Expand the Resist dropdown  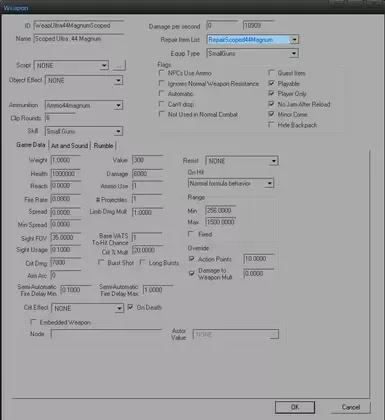tap(274, 161)
